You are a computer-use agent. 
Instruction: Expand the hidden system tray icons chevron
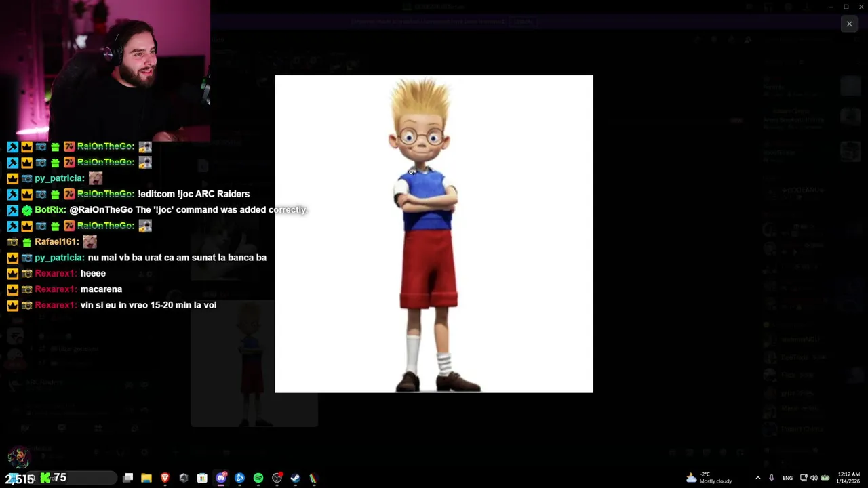pyautogui.click(x=757, y=478)
